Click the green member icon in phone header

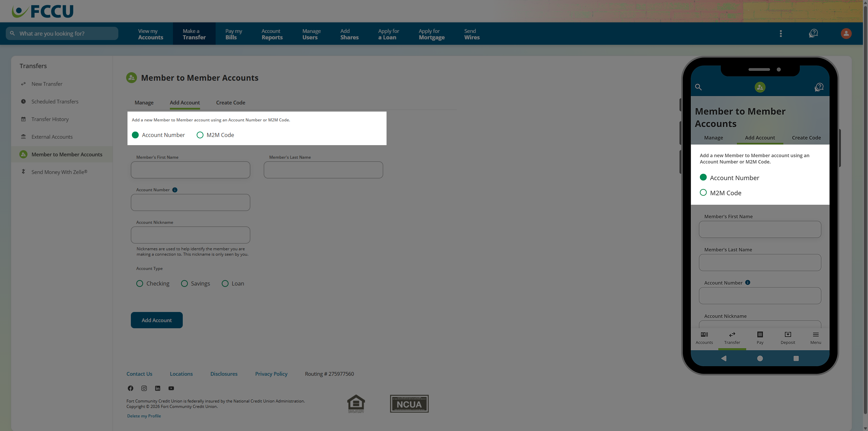pyautogui.click(x=760, y=87)
